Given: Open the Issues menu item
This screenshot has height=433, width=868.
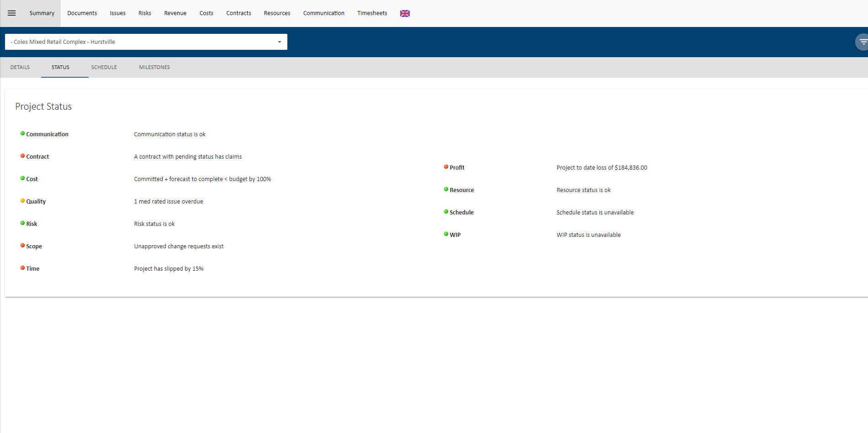Looking at the screenshot, I should pos(118,13).
